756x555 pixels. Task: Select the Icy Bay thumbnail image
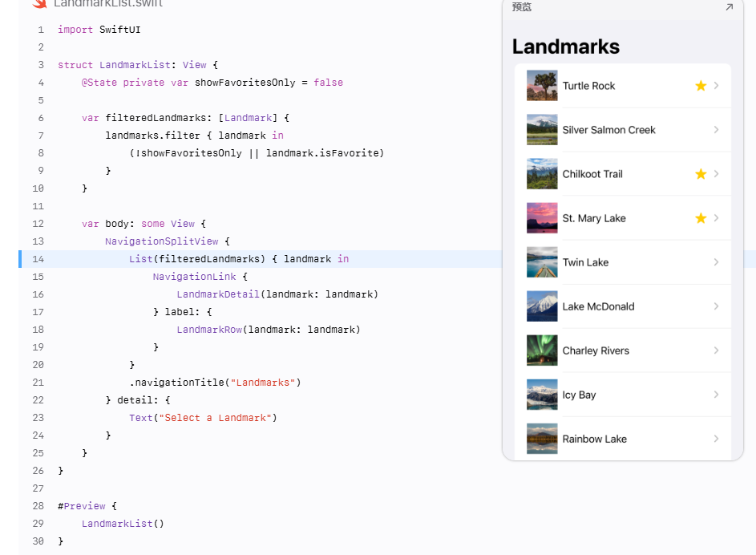(x=542, y=395)
